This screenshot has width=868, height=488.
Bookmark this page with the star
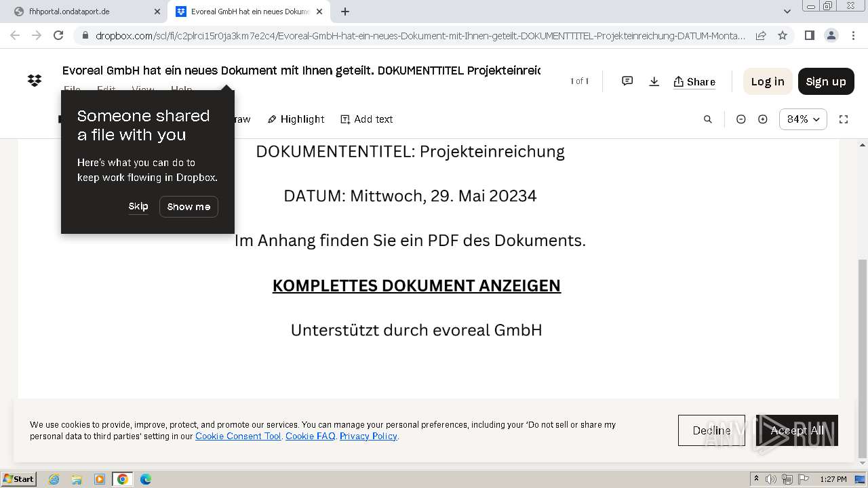pyautogui.click(x=783, y=35)
